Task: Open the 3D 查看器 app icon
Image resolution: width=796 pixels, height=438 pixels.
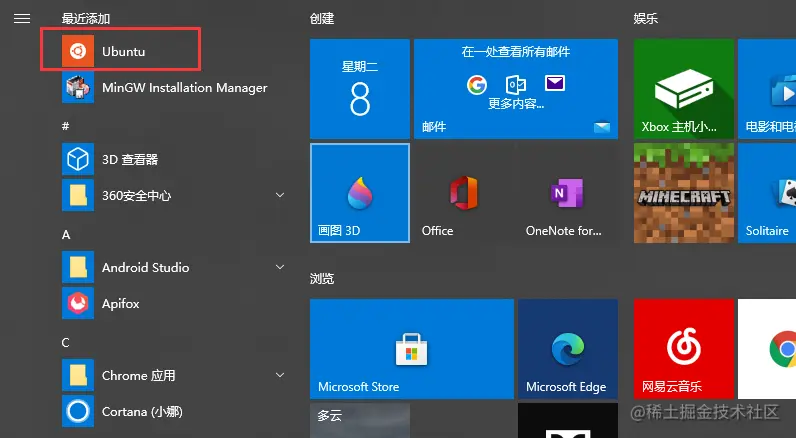Action: (x=78, y=159)
